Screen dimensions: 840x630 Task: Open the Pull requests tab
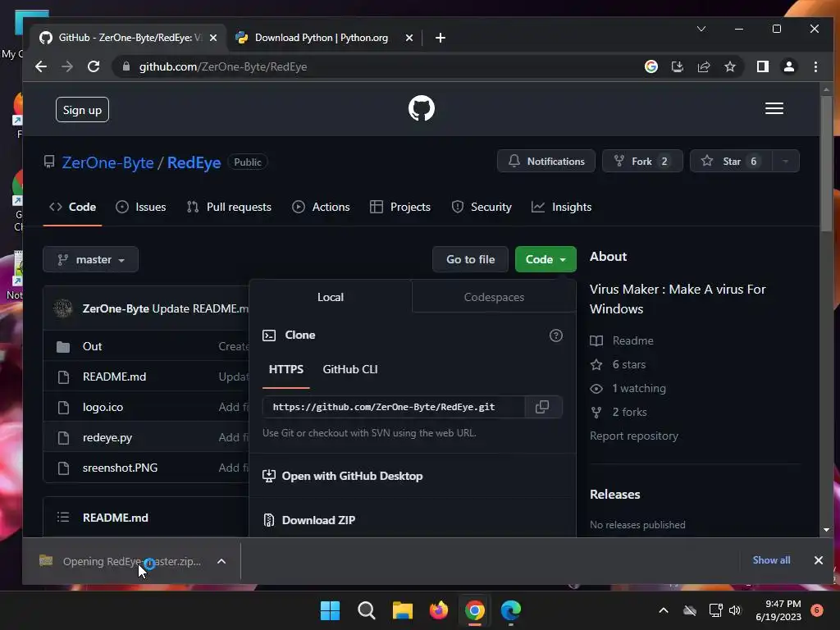tap(229, 207)
